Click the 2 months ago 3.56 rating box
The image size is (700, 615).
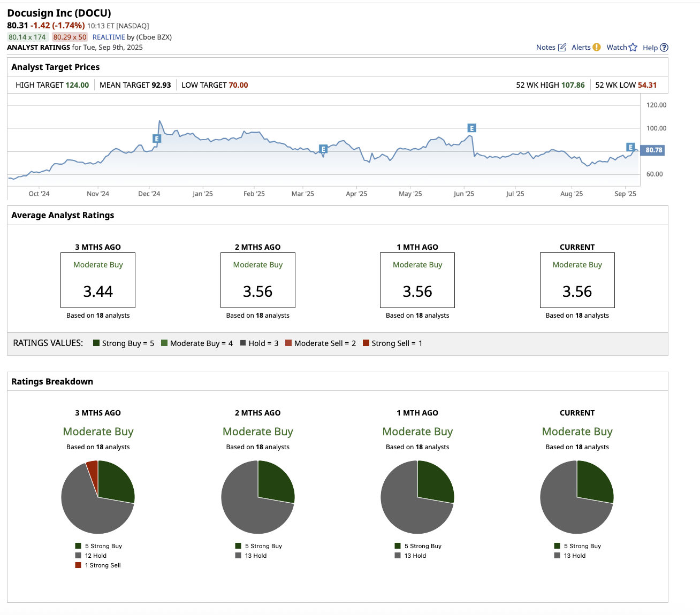coord(258,280)
